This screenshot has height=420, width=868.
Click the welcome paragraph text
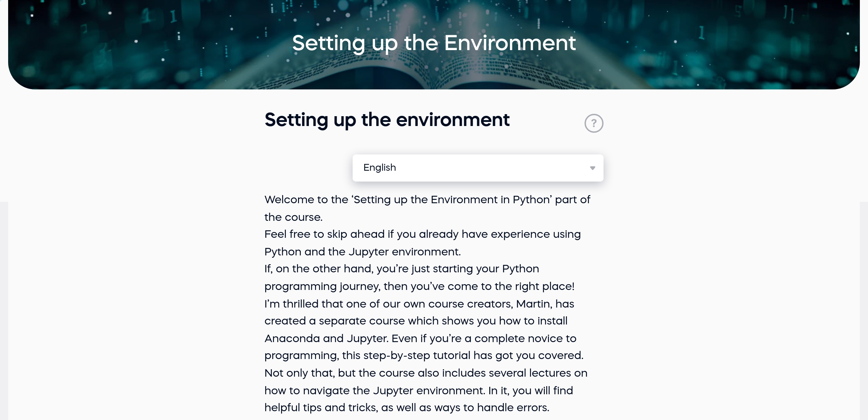pos(427,199)
